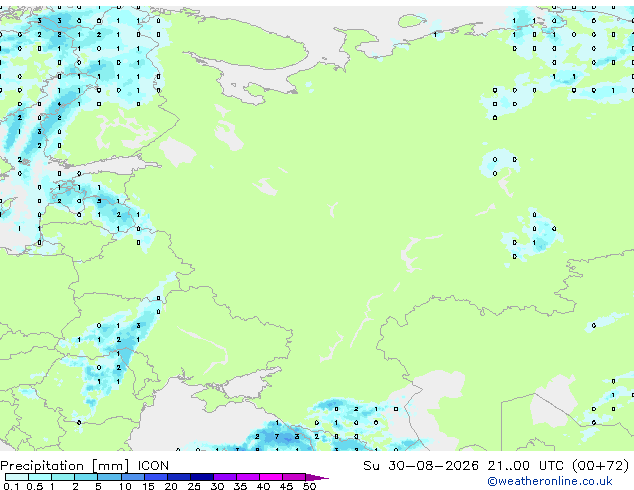This screenshot has height=490, width=634.
Task: Open the weatheronline.co.uk copyright link
Action: (550, 481)
